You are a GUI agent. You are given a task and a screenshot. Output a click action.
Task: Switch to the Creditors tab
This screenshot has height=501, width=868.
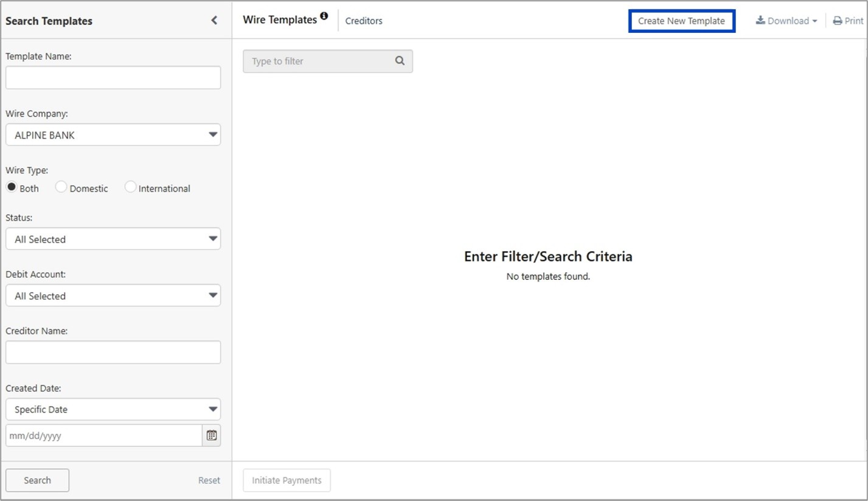tap(364, 21)
